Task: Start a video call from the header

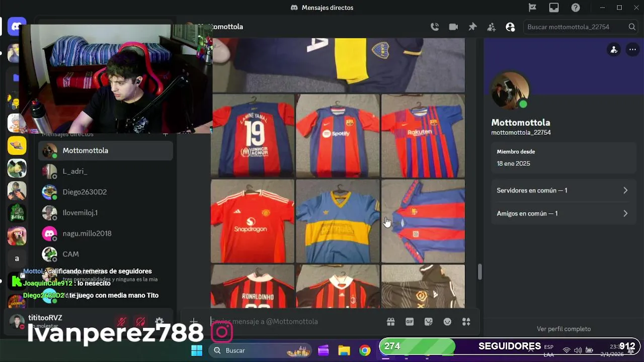Action: coord(453,27)
